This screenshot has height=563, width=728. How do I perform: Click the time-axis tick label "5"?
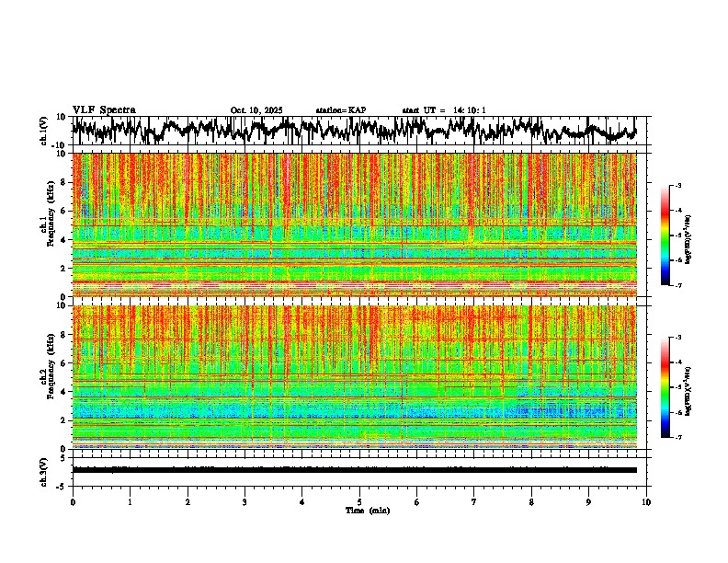(x=359, y=502)
